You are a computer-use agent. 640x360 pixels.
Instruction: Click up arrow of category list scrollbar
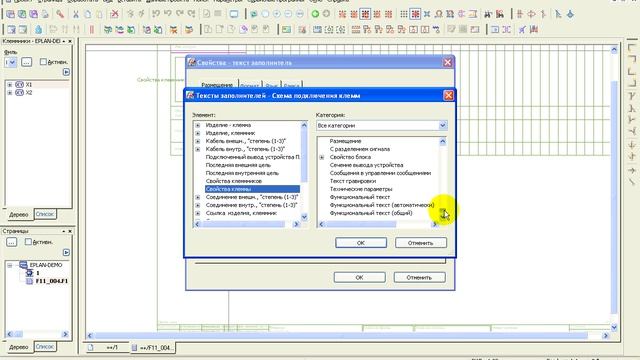click(442, 141)
